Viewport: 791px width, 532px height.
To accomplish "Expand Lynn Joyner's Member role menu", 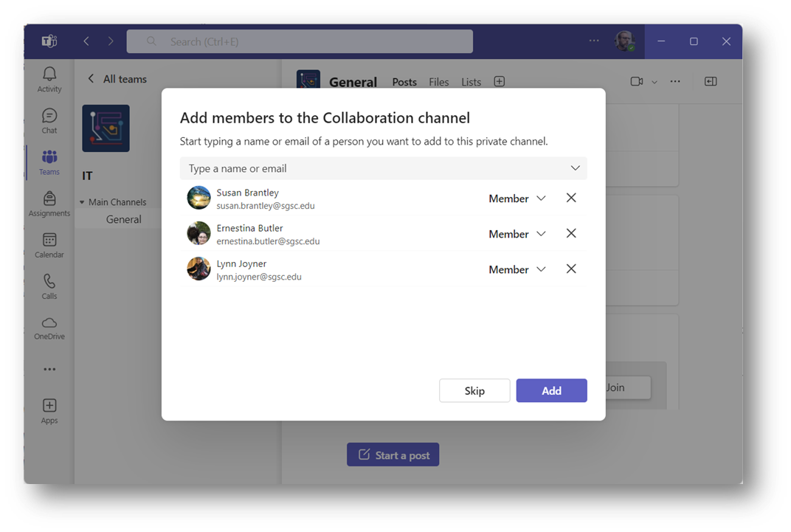I will [x=517, y=269].
